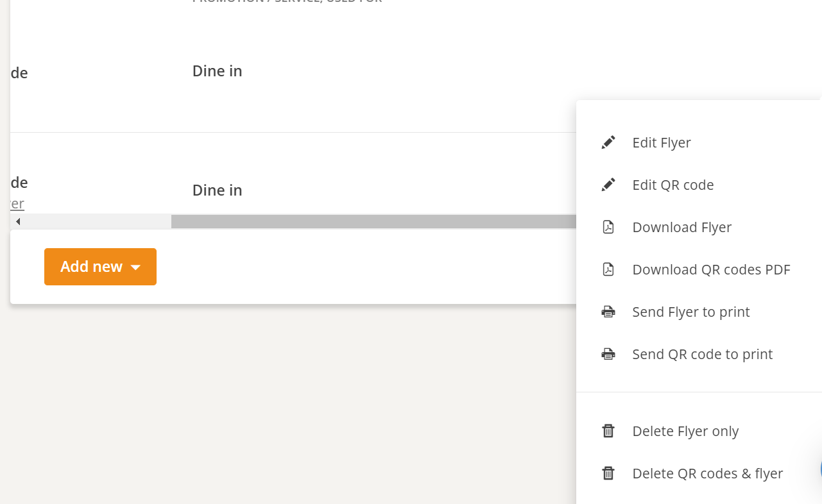Choose Send QR code to print option
The image size is (822, 504).
[703, 354]
